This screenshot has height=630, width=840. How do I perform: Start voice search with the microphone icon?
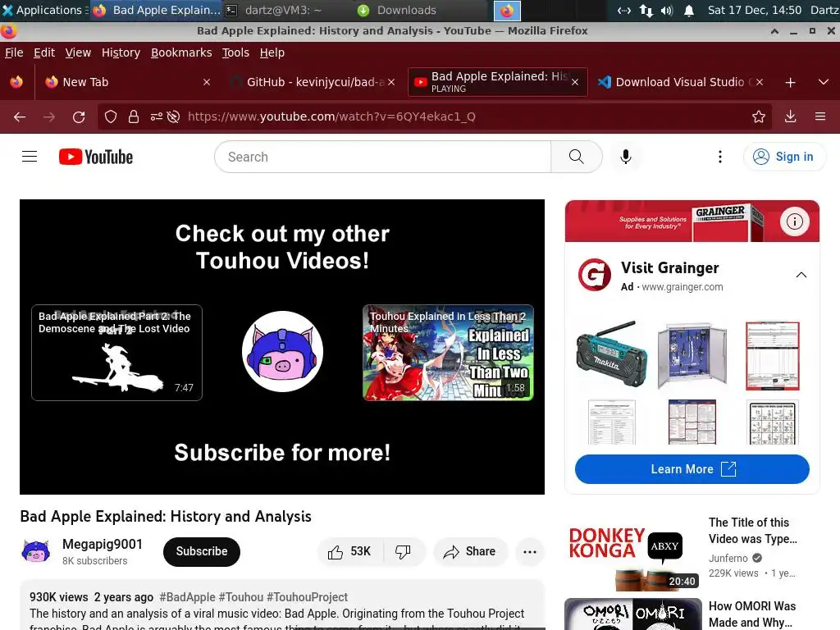tap(625, 157)
